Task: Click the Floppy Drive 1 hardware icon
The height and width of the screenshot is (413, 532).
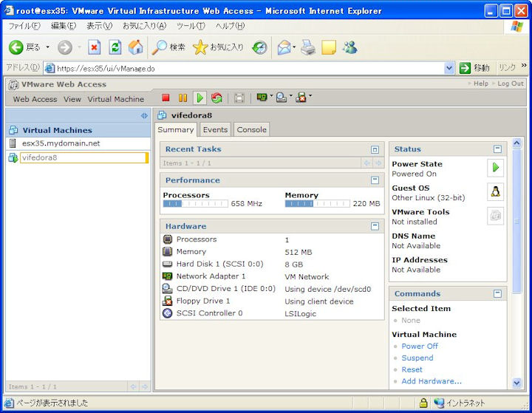Action: 167,301
